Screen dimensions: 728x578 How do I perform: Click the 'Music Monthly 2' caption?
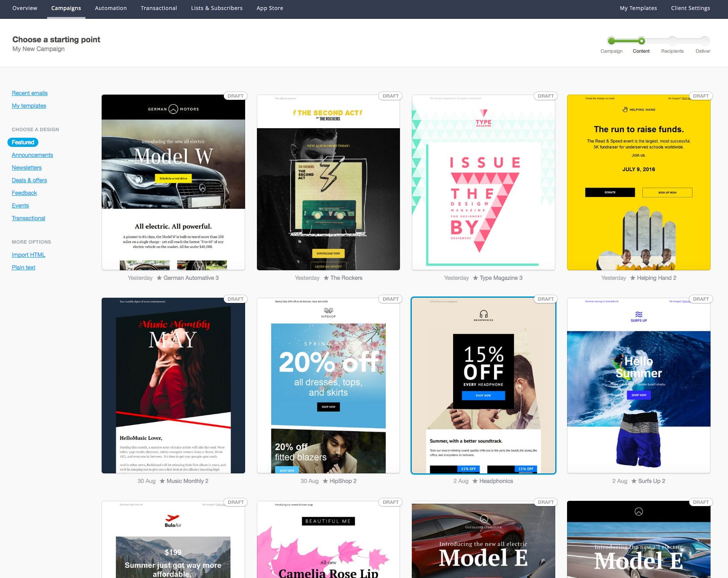(188, 481)
